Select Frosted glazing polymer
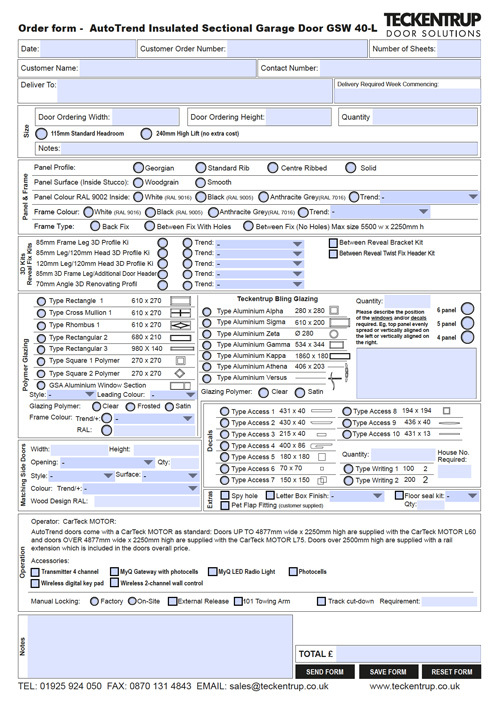 131,407
